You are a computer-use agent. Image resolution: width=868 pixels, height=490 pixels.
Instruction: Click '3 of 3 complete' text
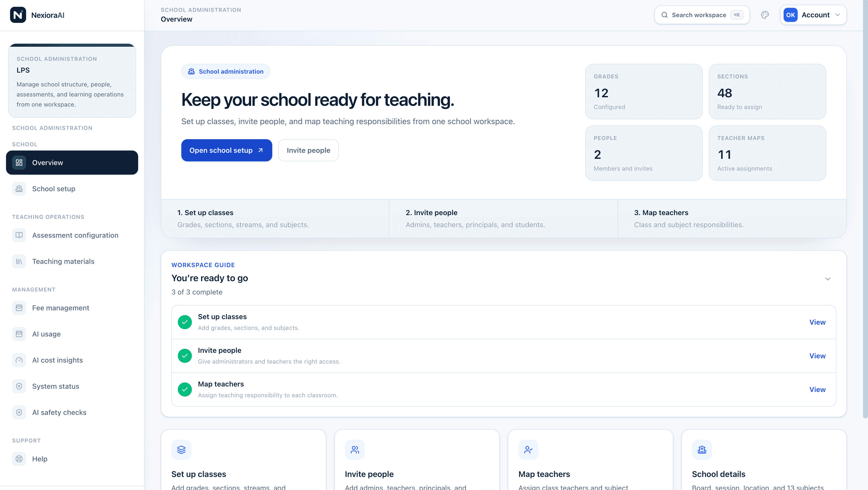tap(197, 292)
